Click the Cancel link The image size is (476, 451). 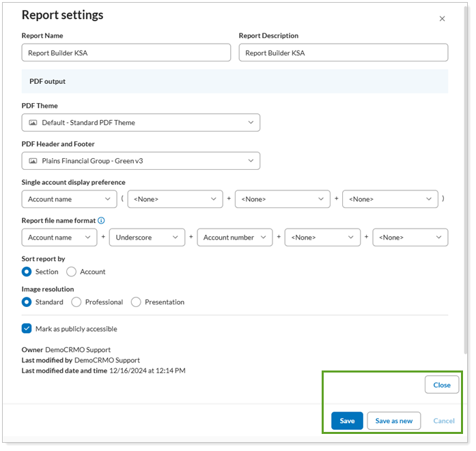tap(444, 421)
